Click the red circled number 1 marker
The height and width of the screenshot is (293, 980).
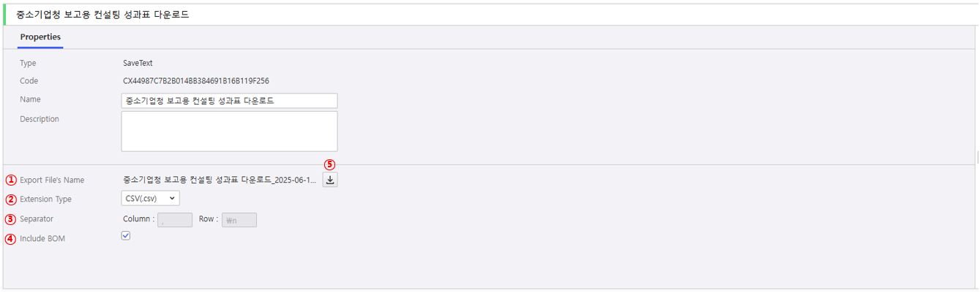(x=10, y=180)
